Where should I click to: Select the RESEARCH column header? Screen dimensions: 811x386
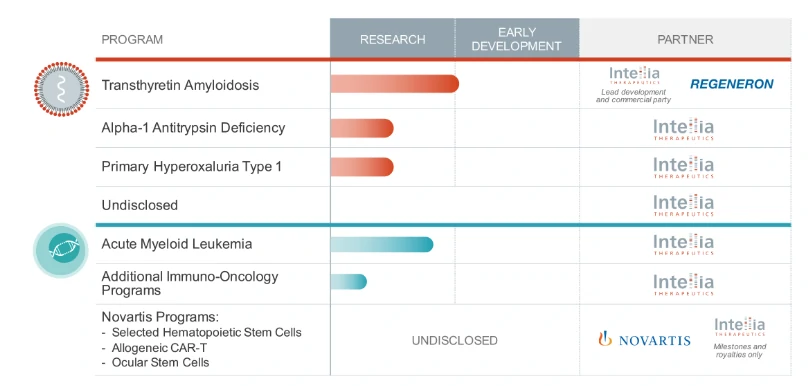393,39
